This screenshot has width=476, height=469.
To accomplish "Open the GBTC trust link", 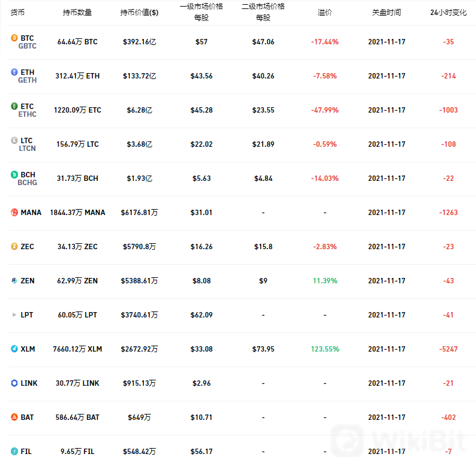I will [x=28, y=46].
